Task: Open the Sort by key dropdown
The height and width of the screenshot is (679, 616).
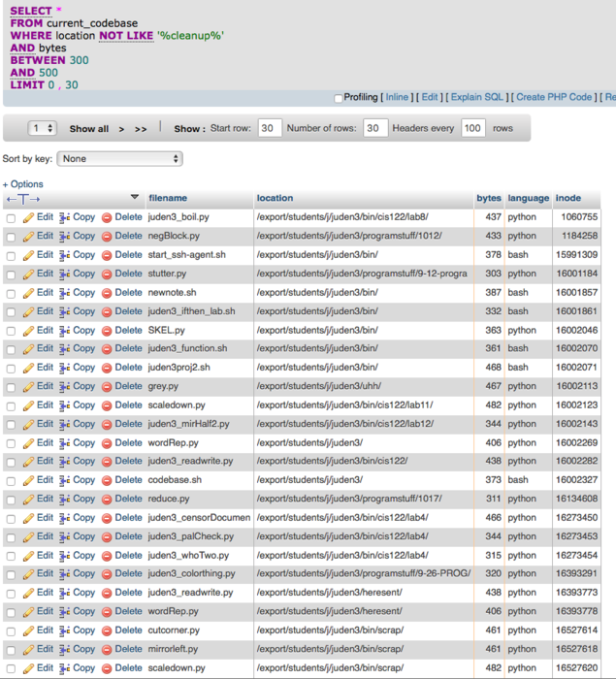Action: (119, 158)
